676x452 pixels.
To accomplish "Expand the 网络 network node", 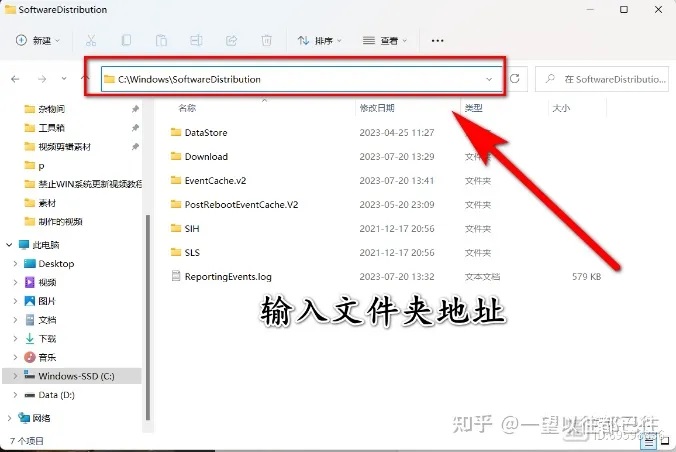I will 9,418.
